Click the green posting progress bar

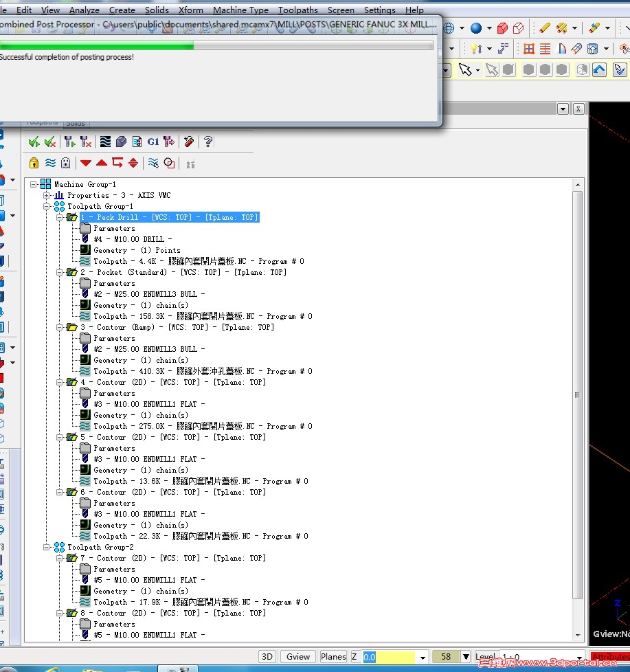[216, 45]
